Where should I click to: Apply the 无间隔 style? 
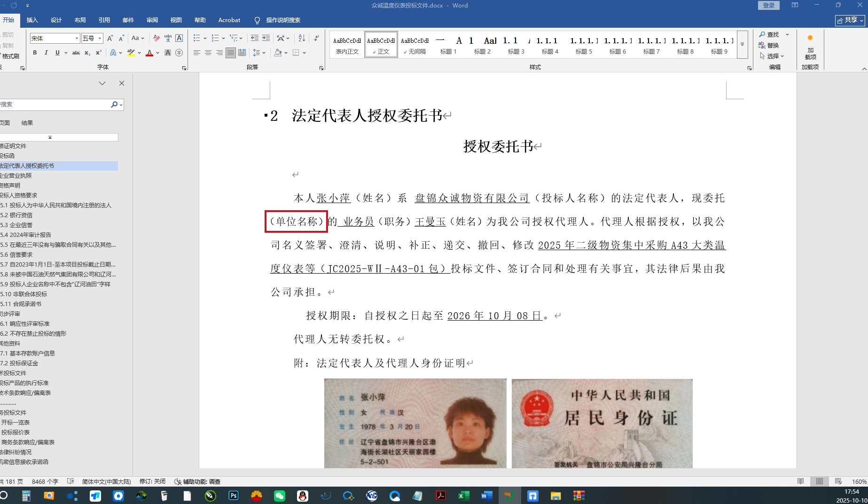(x=415, y=45)
